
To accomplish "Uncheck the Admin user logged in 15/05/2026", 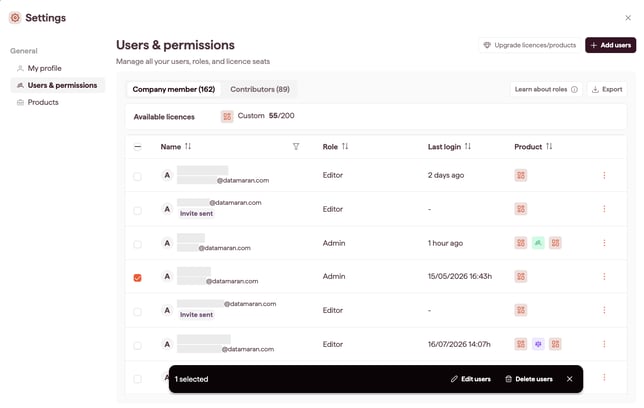I will coord(138,278).
